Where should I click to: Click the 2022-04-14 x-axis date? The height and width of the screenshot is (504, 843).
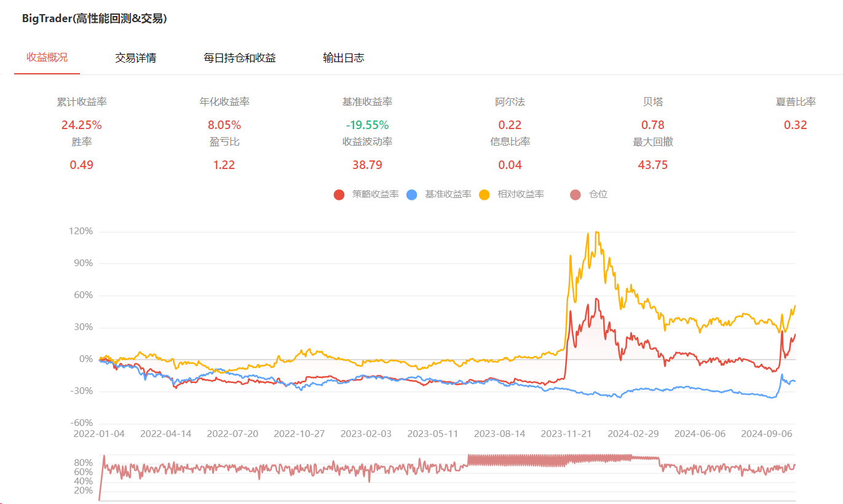[x=166, y=433]
